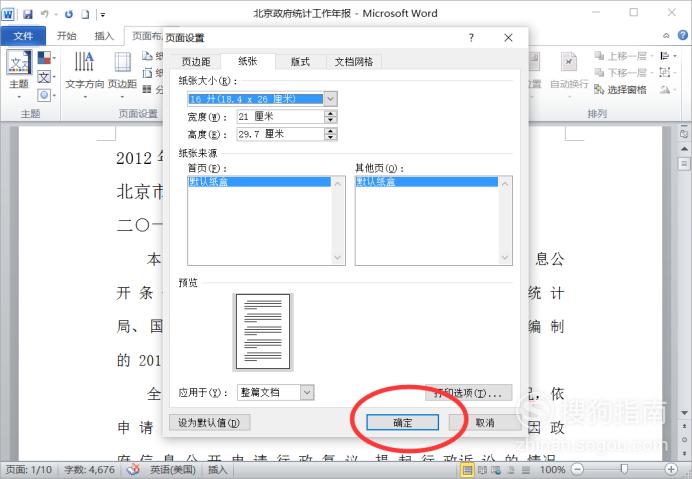The height and width of the screenshot is (479, 692).
Task: Click Send Backward (下移一层)
Action: tap(623, 72)
